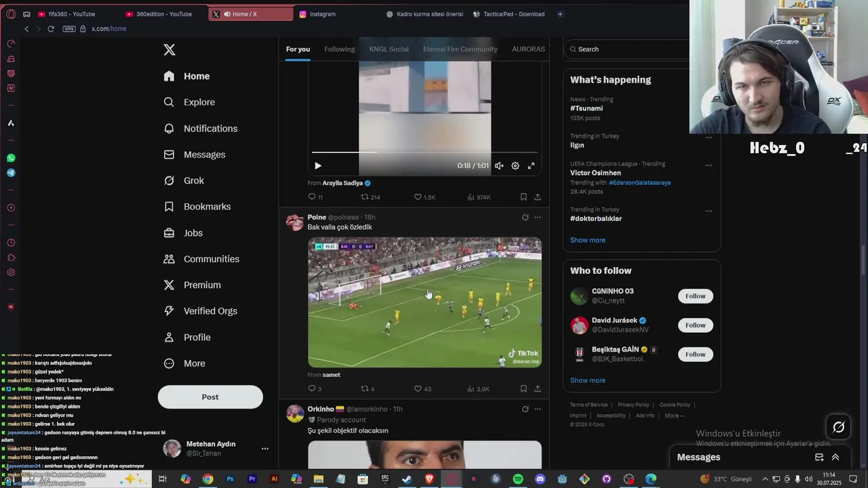
Task: Open more options on Poine's post
Action: click(538, 218)
